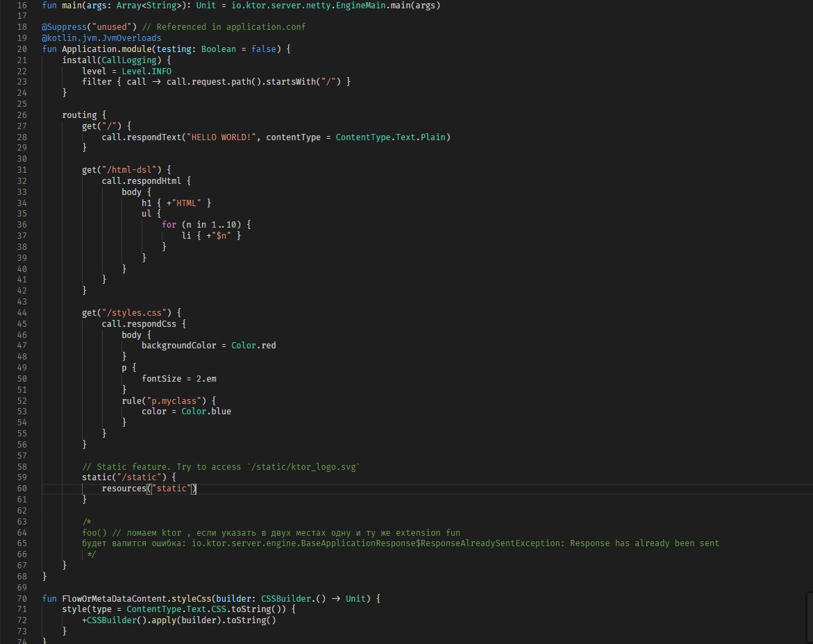Image resolution: width=813 pixels, height=644 pixels.
Task: Click @kotlin.jvm.JvmOverloads annotation
Action: pyautogui.click(x=101, y=38)
